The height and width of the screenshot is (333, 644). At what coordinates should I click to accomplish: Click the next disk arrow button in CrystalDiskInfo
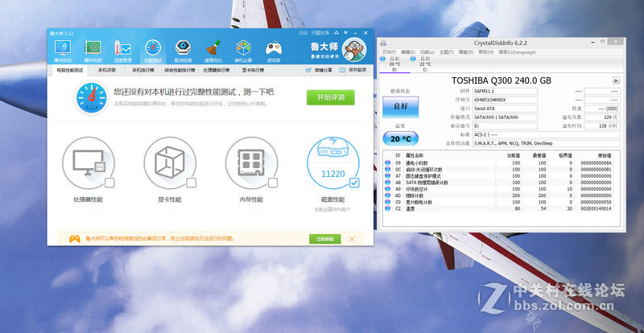click(616, 80)
